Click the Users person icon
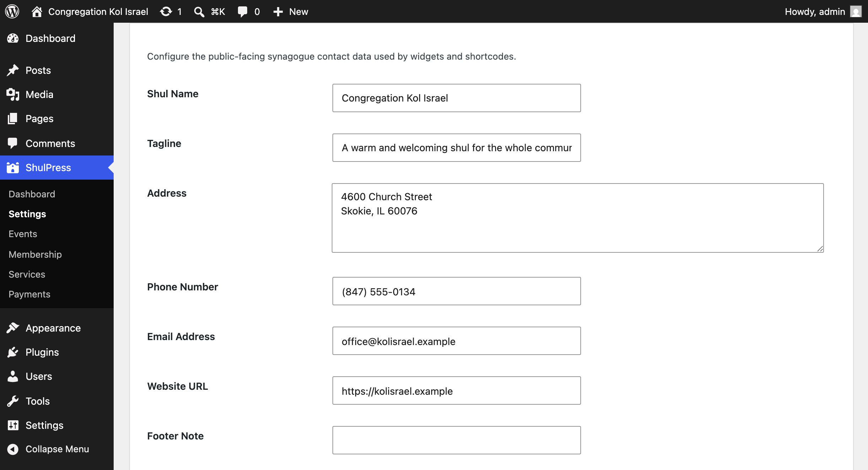 tap(13, 376)
